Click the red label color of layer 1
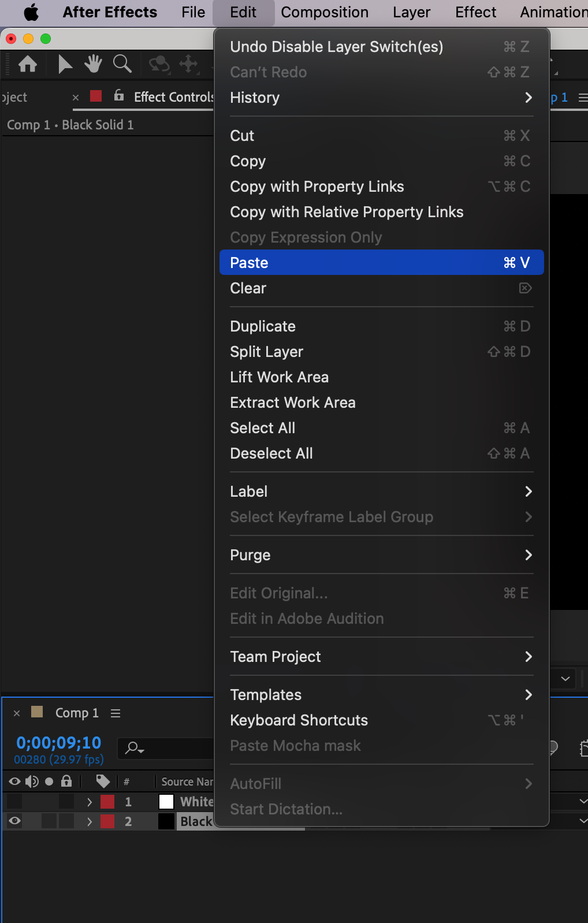Image resolution: width=588 pixels, height=923 pixels. point(107,802)
